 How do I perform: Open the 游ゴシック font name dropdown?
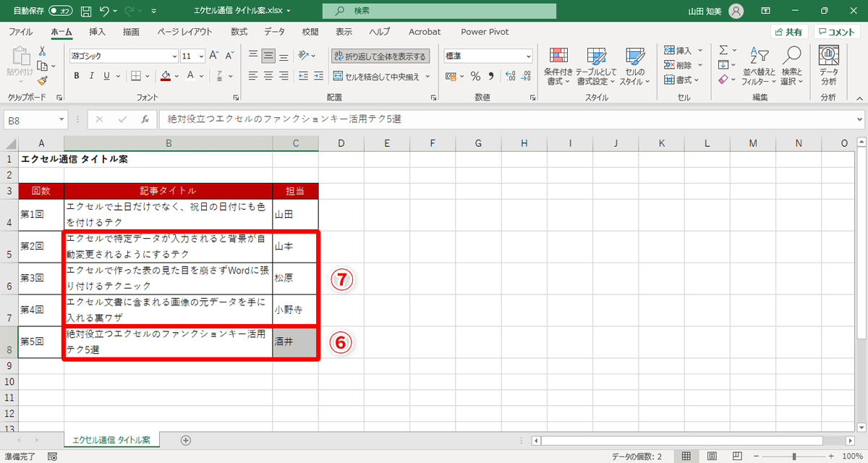coord(174,56)
